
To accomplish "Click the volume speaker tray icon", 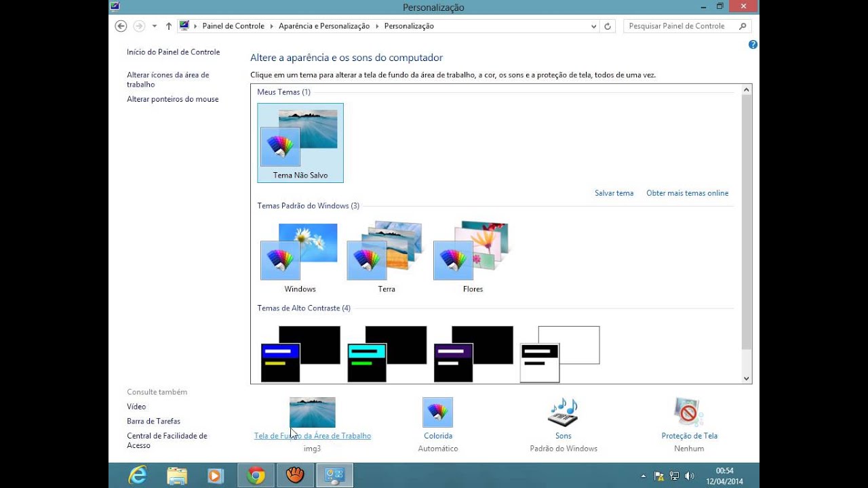I will [690, 476].
